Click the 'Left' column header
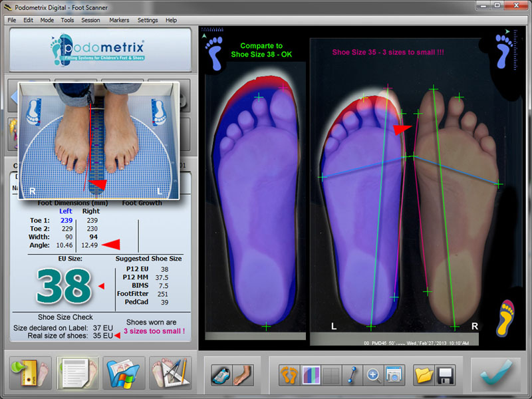The height and width of the screenshot is (399, 532). click(x=66, y=211)
